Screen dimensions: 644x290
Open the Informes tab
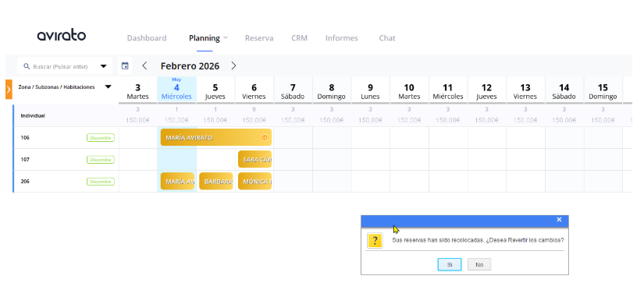tap(342, 38)
